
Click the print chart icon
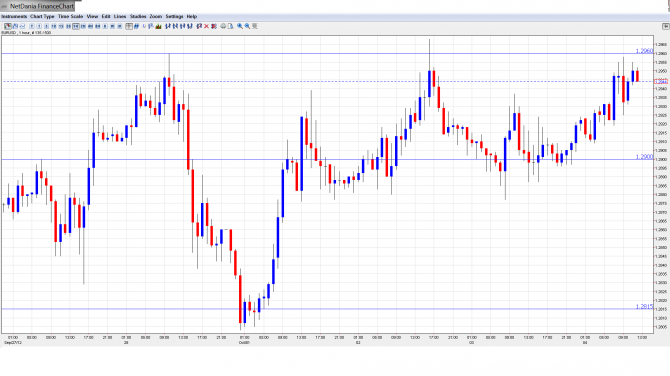click(x=223, y=26)
